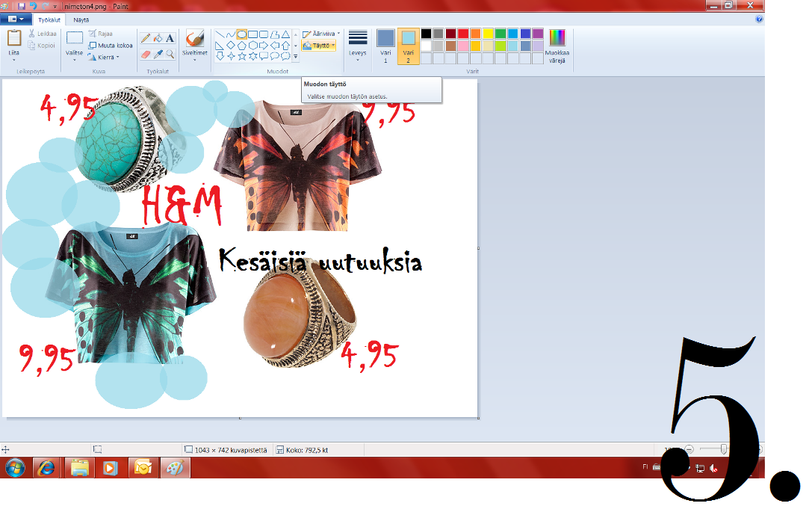Open the Leveys line width dropdown
The width and height of the screenshot is (812, 524).
(x=357, y=46)
